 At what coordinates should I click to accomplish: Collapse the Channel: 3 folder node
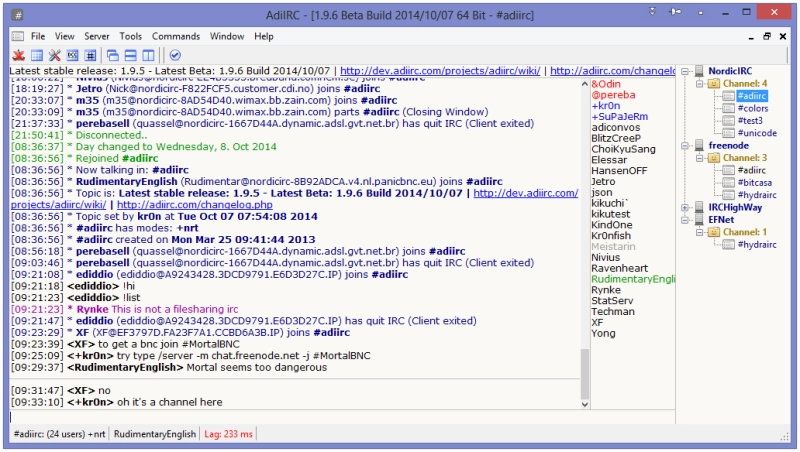pos(699,158)
